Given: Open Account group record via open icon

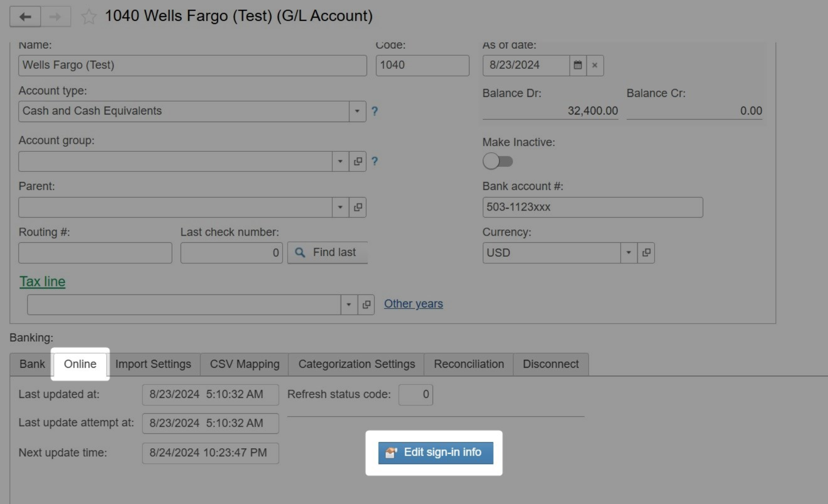Looking at the screenshot, I should 357,162.
